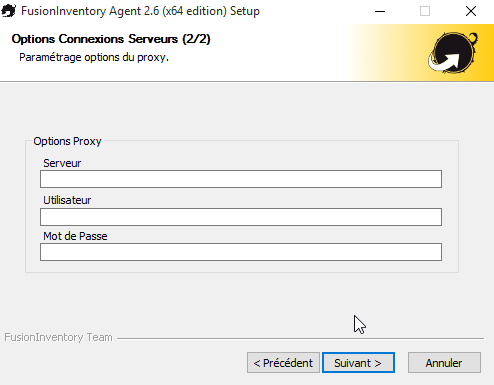Minimize the Setup window
Image resolution: width=494 pixels, height=385 pixels.
[380, 11]
